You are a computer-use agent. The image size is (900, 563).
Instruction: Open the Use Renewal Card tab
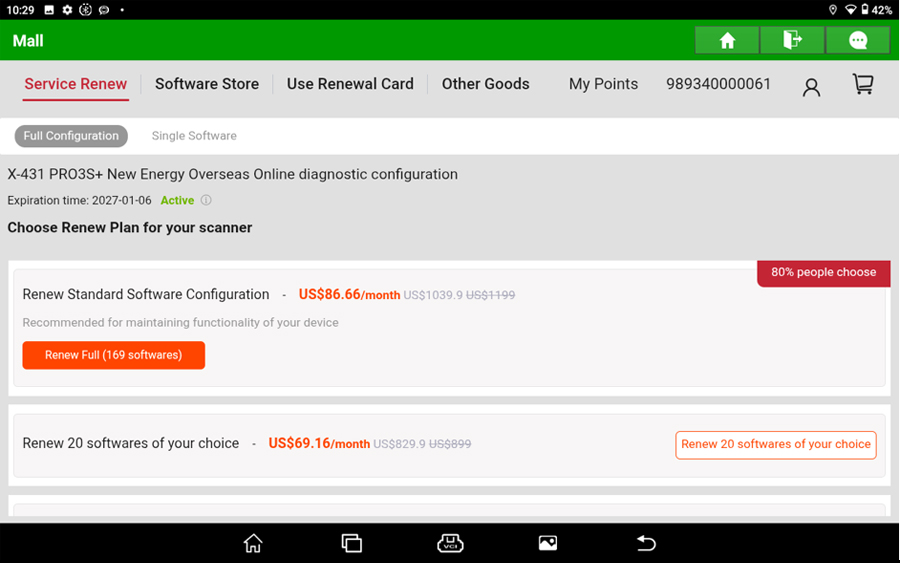coord(350,84)
